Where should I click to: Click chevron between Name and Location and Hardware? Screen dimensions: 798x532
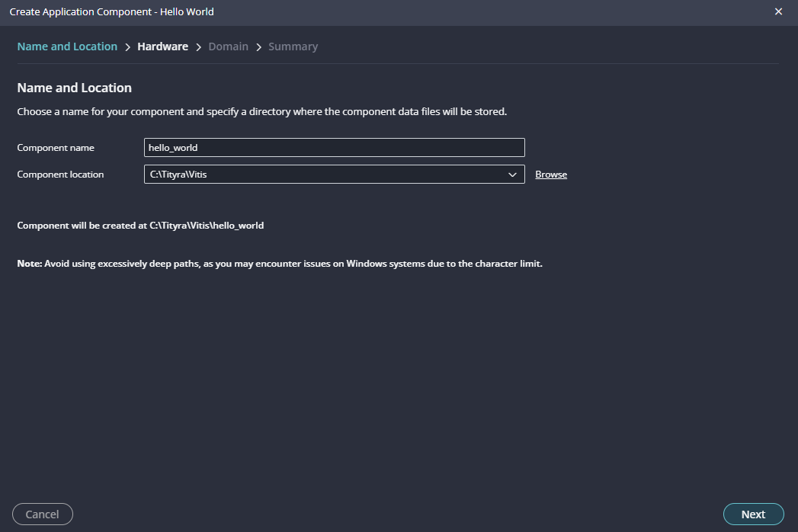127,47
